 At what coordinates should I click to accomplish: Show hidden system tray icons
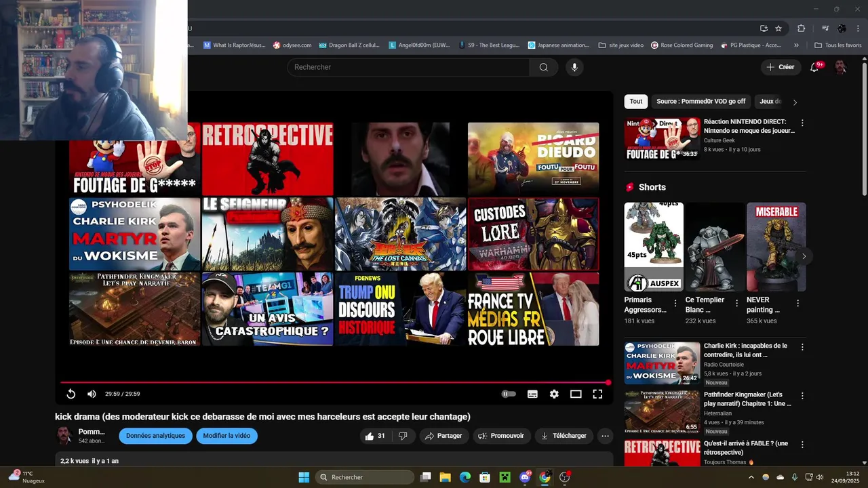[751, 477]
